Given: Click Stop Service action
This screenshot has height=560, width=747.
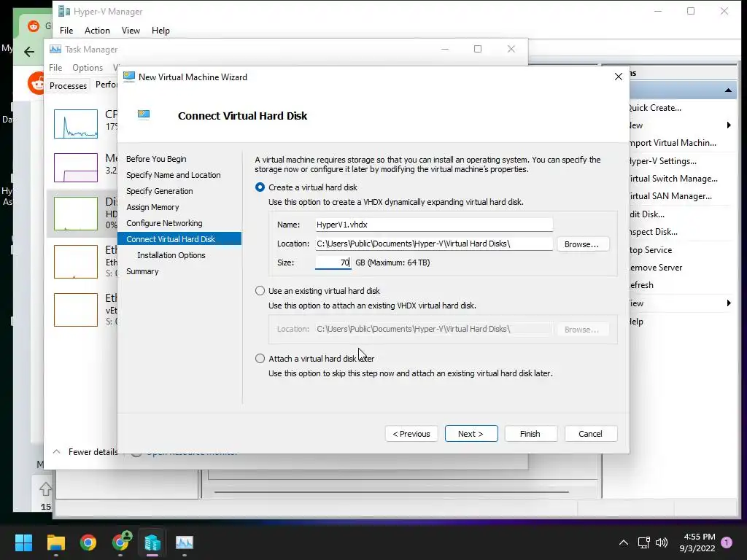Looking at the screenshot, I should click(x=651, y=250).
